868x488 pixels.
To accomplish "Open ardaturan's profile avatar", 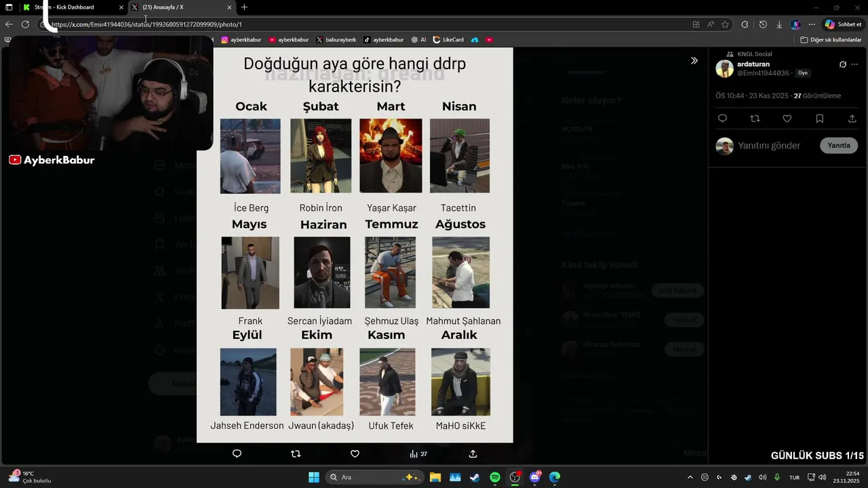I will click(725, 68).
